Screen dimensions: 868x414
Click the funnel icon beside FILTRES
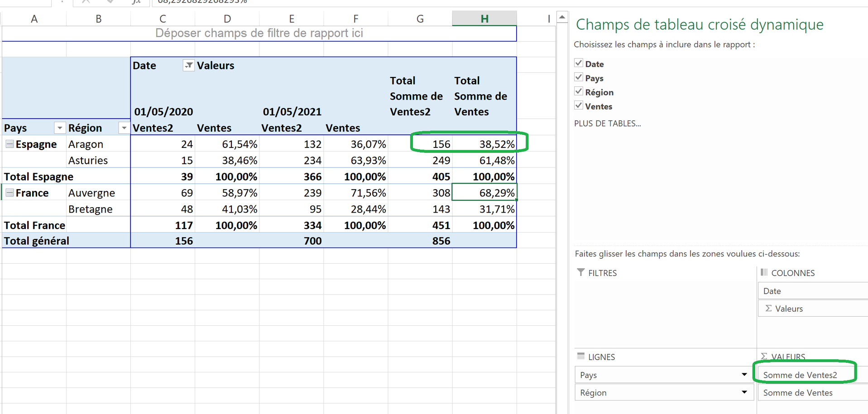(580, 272)
